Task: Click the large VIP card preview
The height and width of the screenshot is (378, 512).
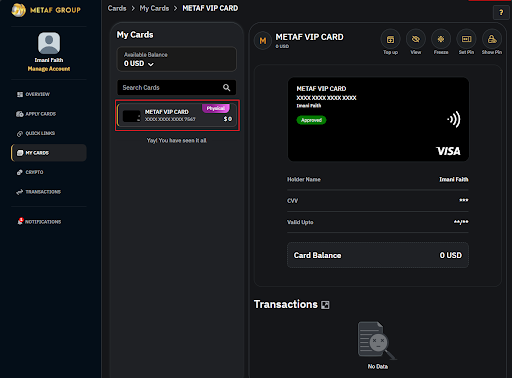Action: click(x=378, y=119)
